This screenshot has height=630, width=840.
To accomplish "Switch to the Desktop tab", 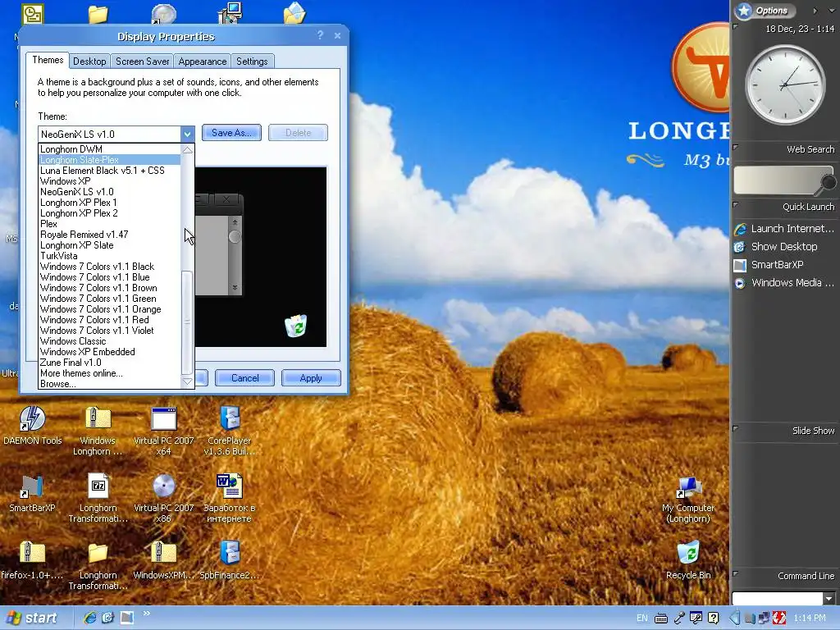I will coord(89,62).
